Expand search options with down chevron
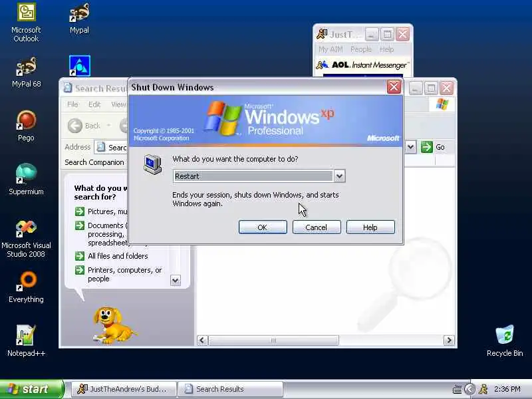Image resolution: width=532 pixels, height=399 pixels. [176, 281]
